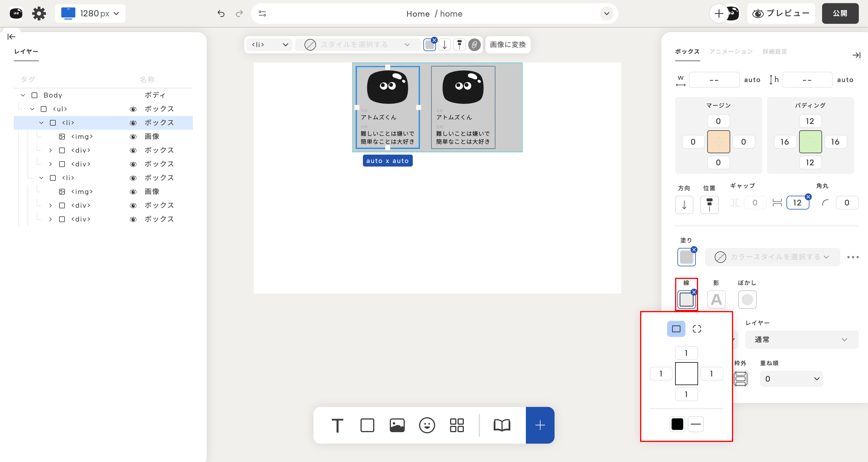The width and height of the screenshot is (868, 462).
Task: Click the 画像に変換 button
Action: 507,44
